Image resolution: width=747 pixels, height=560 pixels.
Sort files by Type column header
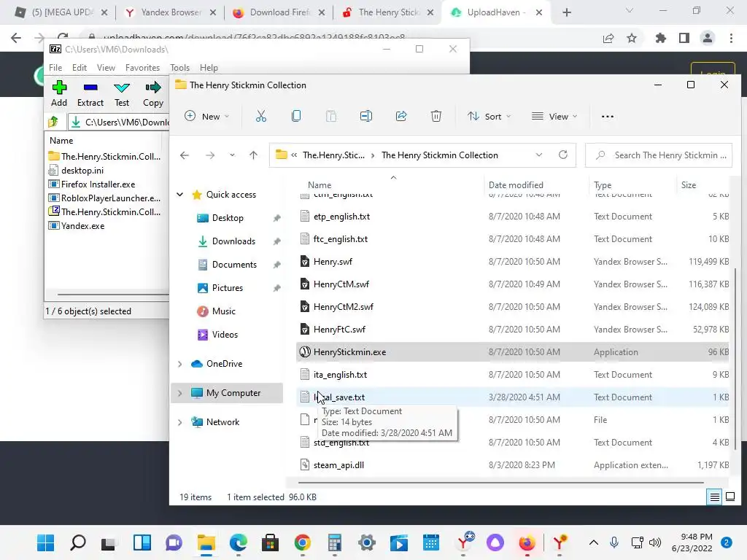603,184
